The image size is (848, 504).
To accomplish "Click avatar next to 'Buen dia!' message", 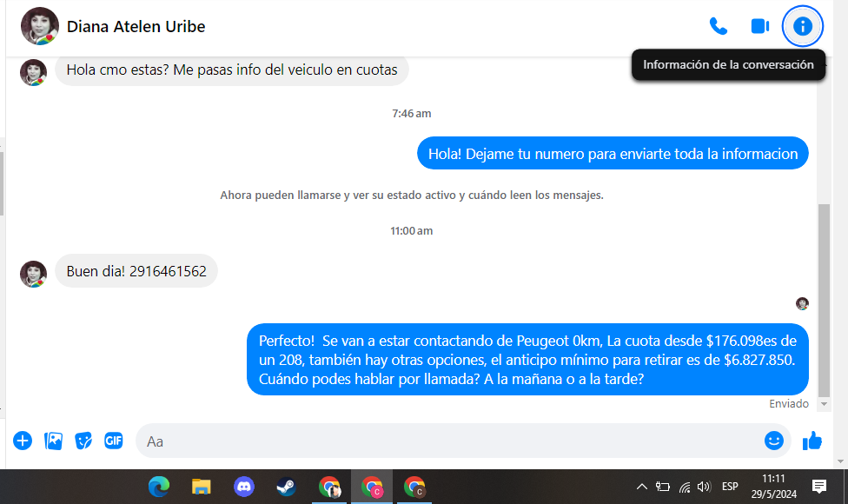I will pos(34,275).
